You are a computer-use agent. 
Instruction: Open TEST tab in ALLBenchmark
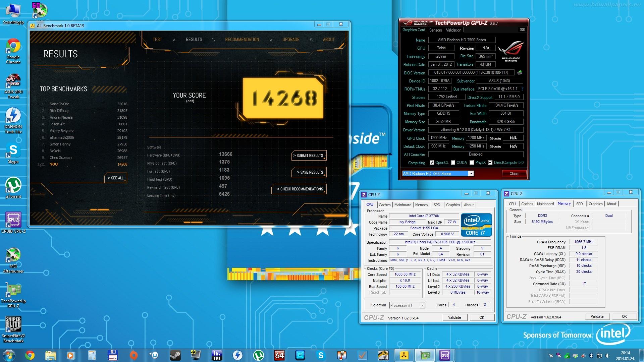[157, 40]
